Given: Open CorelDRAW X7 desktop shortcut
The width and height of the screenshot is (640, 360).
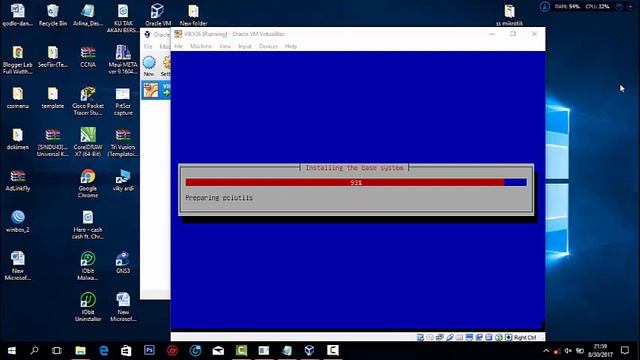Looking at the screenshot, I should point(88,142).
